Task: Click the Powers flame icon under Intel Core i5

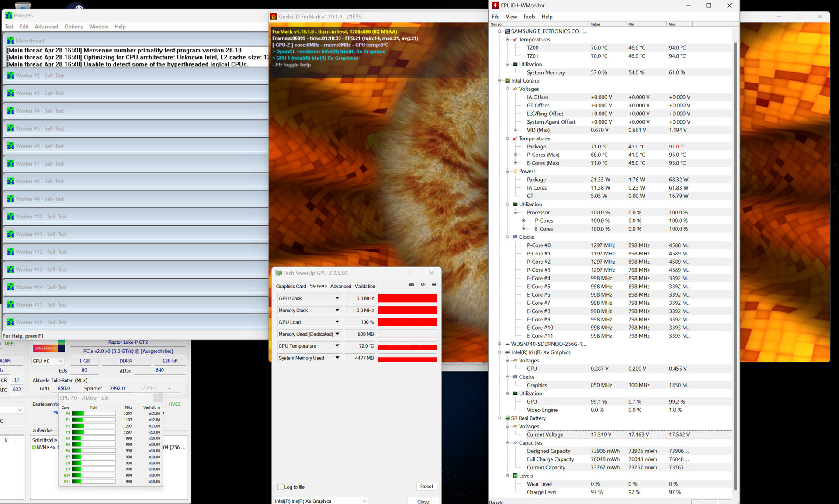Action: point(515,171)
